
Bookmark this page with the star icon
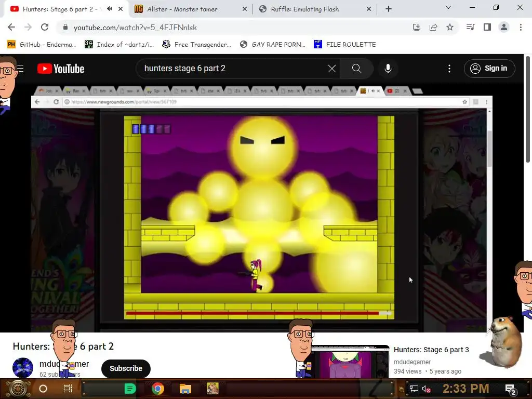pyautogui.click(x=450, y=27)
